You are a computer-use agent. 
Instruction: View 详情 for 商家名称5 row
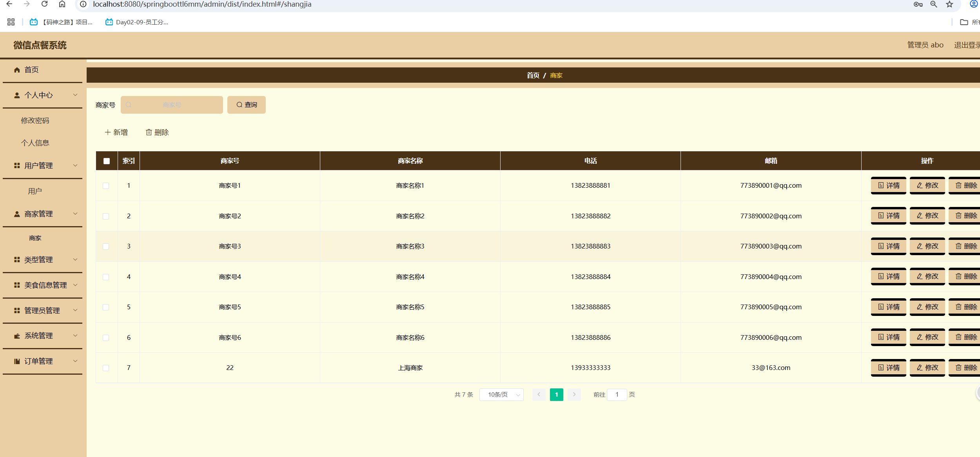[x=889, y=307]
